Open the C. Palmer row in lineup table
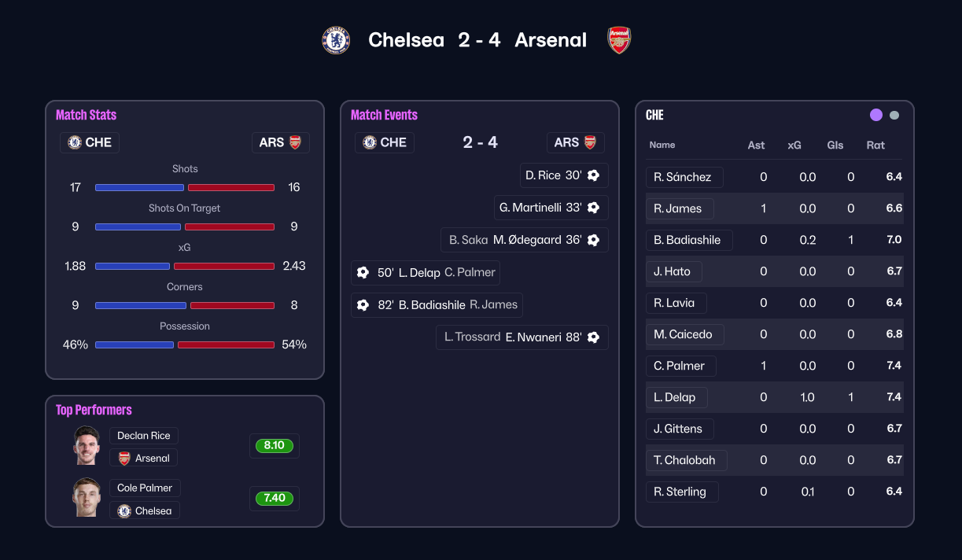This screenshot has width=962, height=560. pyautogui.click(x=680, y=366)
